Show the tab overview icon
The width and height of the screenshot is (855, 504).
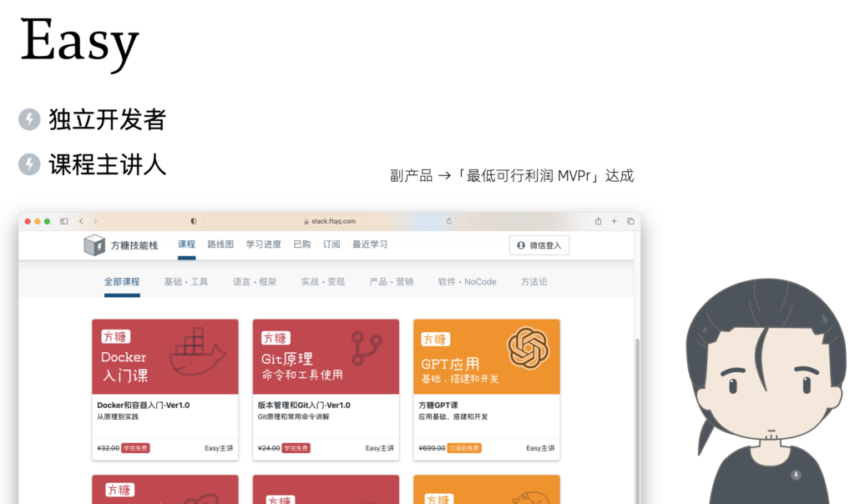(x=630, y=221)
